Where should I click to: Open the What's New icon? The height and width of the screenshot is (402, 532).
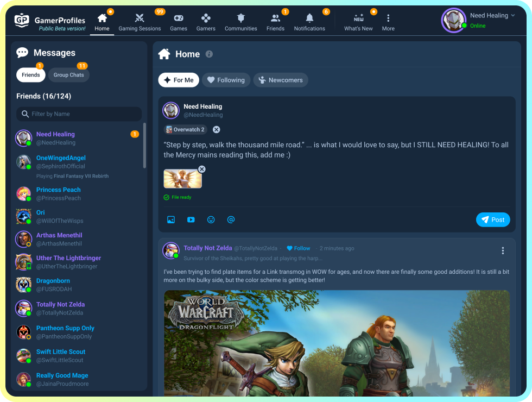(358, 17)
